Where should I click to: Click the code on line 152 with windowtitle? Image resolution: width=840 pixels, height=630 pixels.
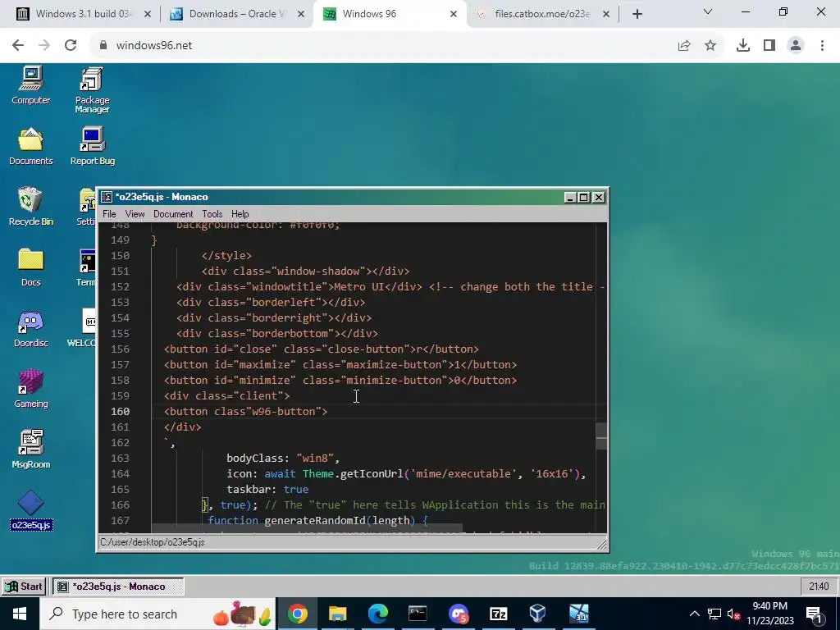click(x=391, y=286)
